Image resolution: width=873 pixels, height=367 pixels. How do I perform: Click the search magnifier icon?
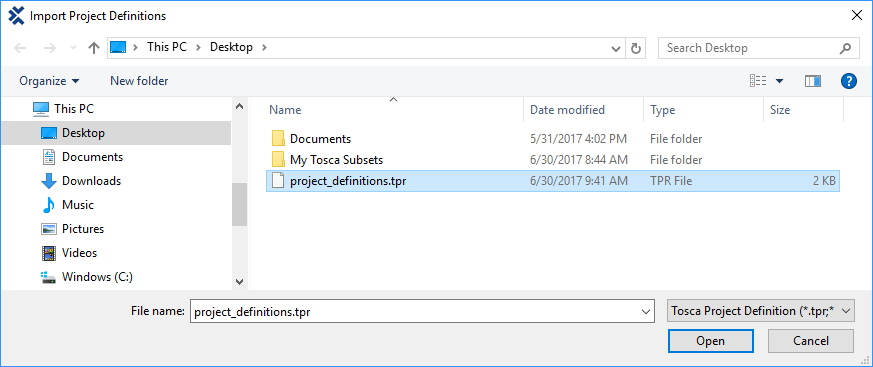point(845,48)
